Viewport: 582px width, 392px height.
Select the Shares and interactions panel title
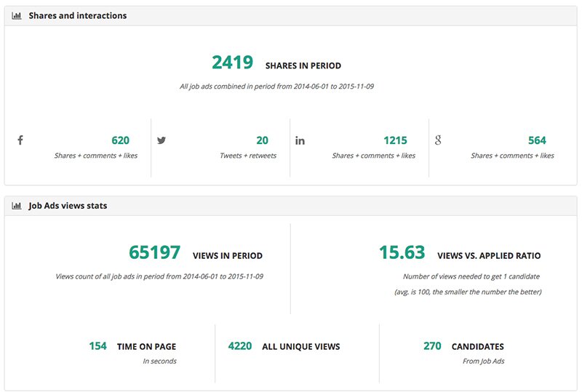pos(77,15)
